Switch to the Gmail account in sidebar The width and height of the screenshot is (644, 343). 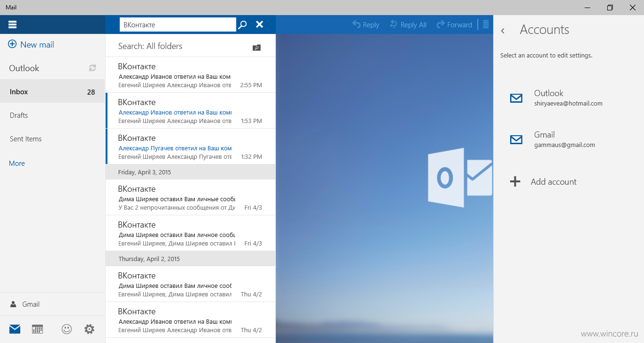coord(52,304)
